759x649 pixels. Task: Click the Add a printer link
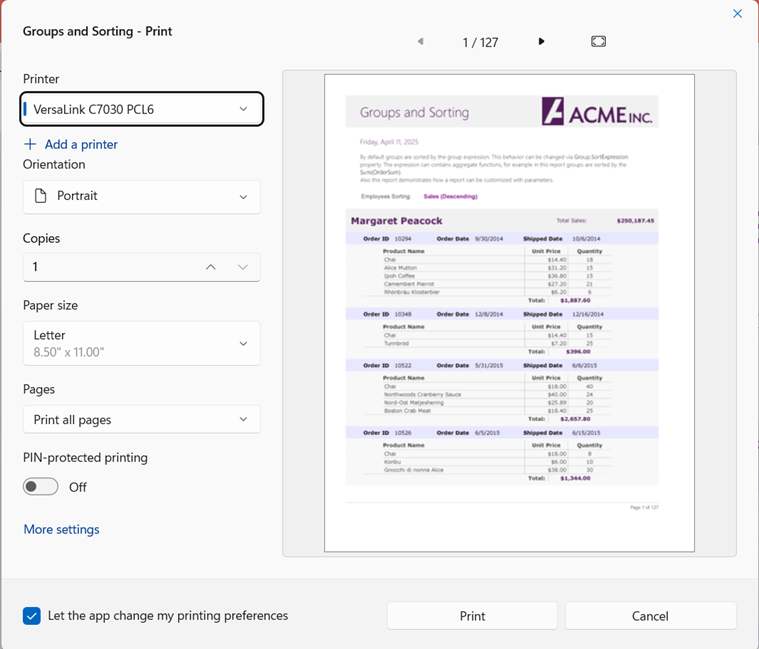[x=81, y=144]
